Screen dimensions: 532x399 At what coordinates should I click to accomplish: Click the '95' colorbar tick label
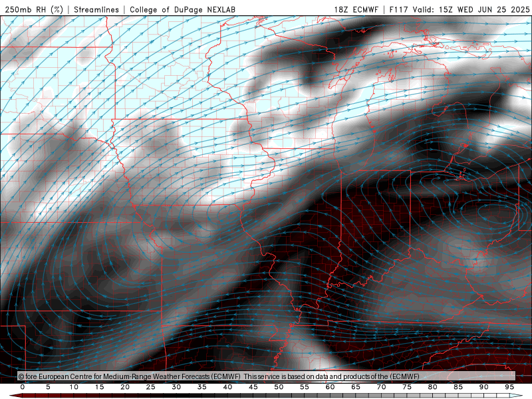pos(509,387)
